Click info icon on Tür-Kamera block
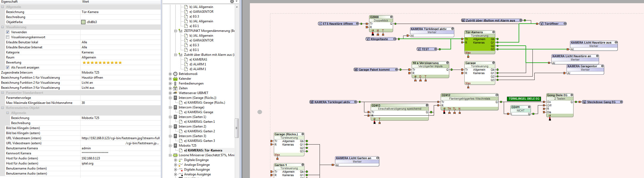 [493, 32]
